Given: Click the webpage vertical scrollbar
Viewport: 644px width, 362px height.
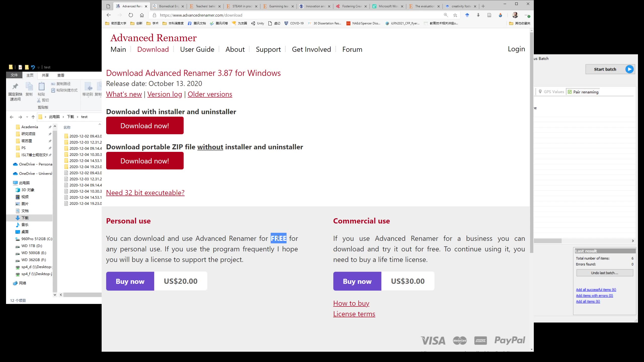Looking at the screenshot, I should [x=531, y=141].
